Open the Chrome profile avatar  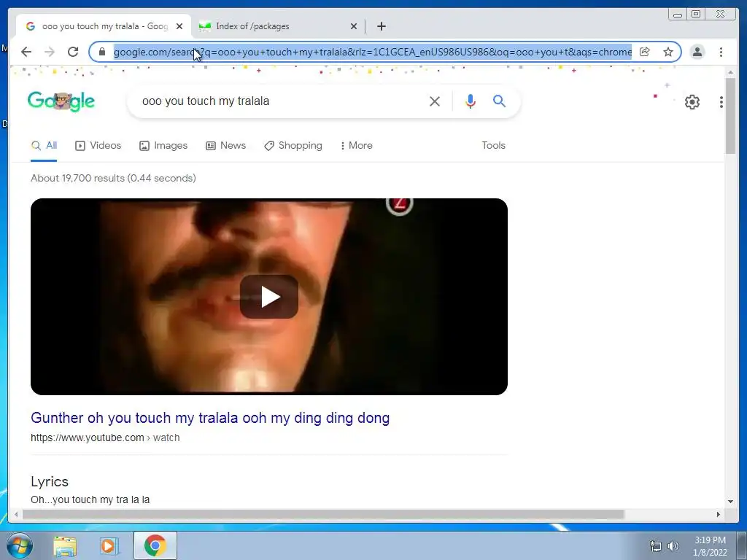point(697,52)
